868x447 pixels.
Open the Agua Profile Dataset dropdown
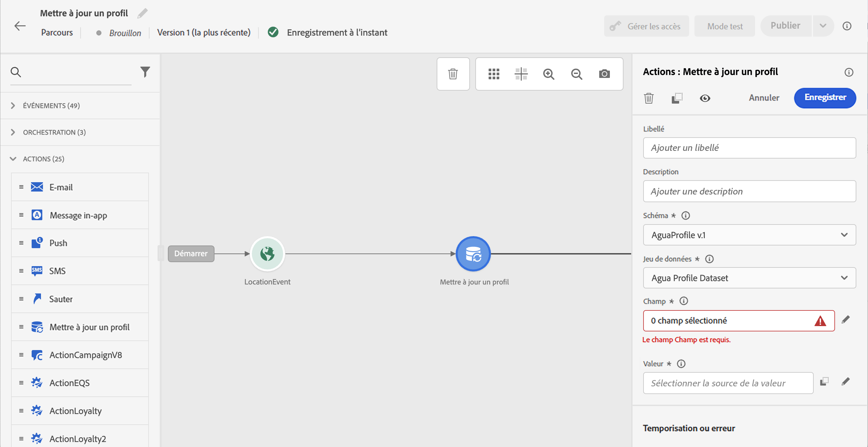tap(749, 278)
